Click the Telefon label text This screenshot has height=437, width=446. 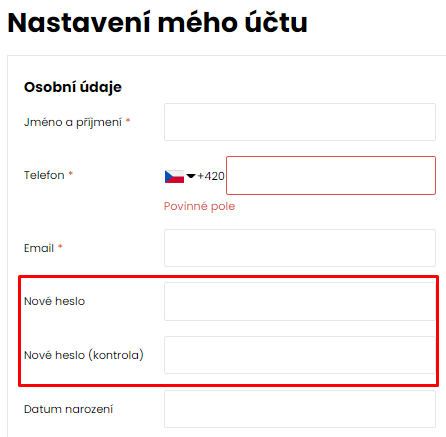coord(44,175)
